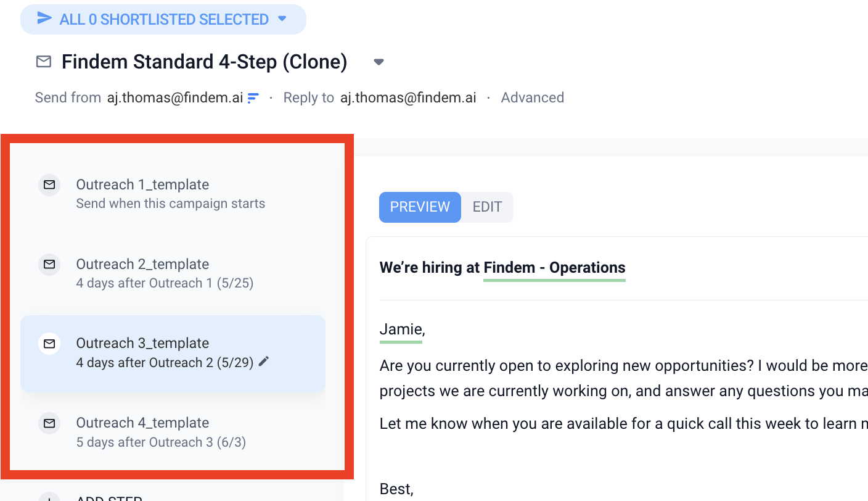Click the Findem logo icon after Send from email
Image resolution: width=868 pixels, height=501 pixels.
pyautogui.click(x=253, y=97)
